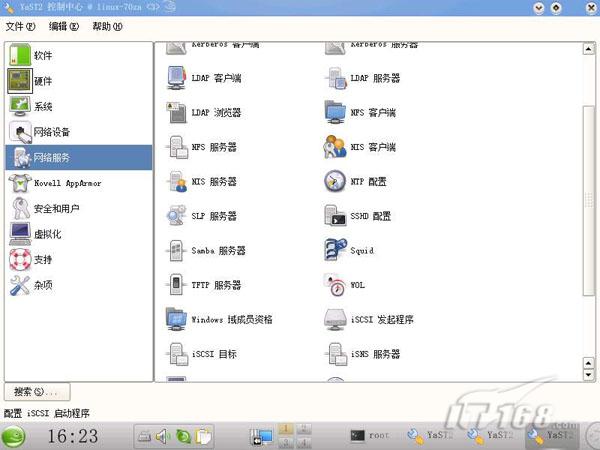Launch the NIS 服务器 module
The height and width of the screenshot is (450, 600).
pos(201,181)
